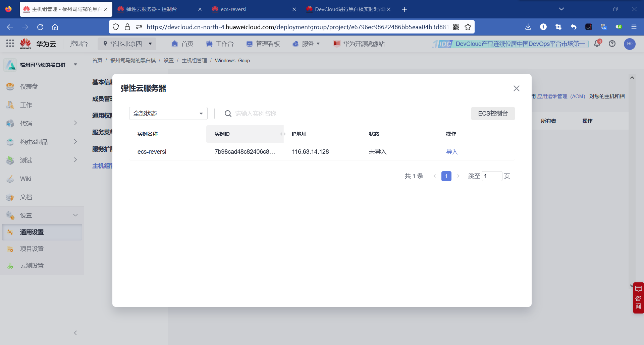This screenshot has height=345, width=644.
Task: Switch to the DevCloud进行黑白棋 tab
Action: 348,9
